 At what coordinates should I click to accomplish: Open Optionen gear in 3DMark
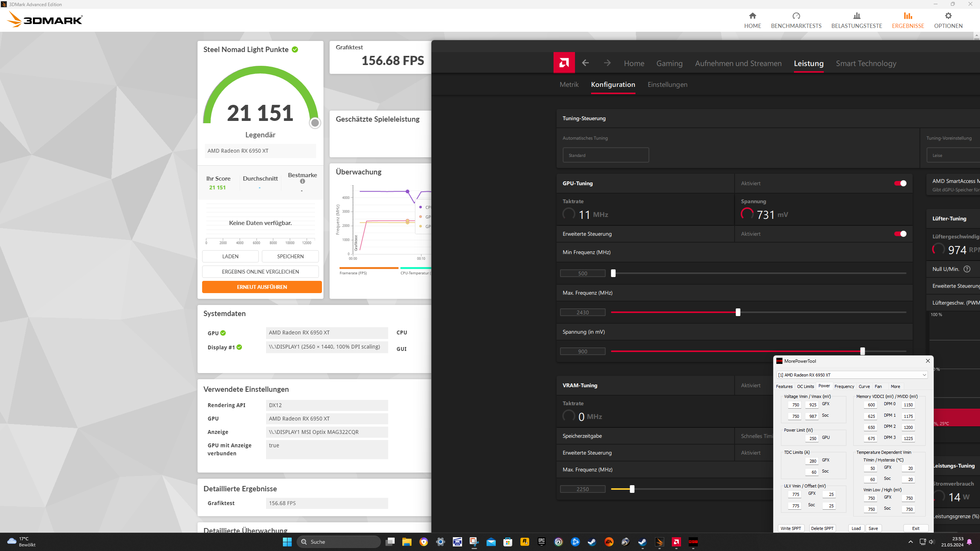[948, 16]
